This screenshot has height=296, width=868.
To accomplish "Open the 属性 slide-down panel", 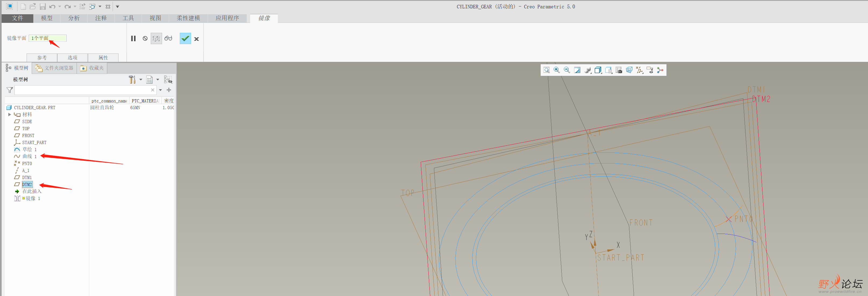I will tap(103, 58).
